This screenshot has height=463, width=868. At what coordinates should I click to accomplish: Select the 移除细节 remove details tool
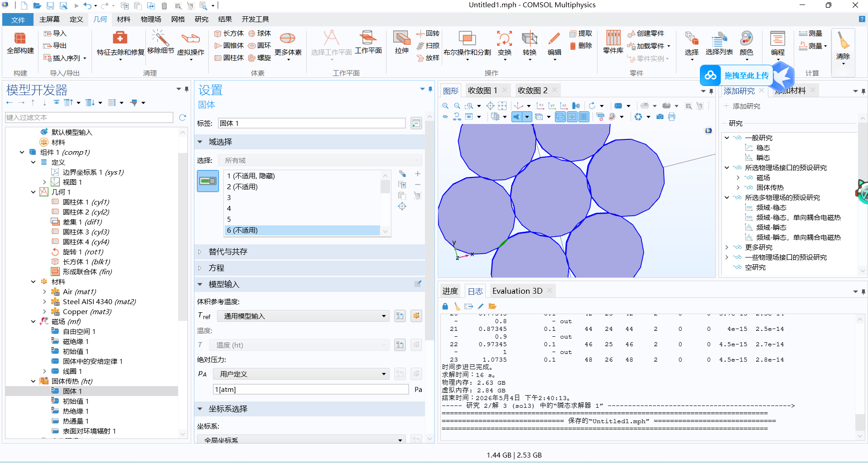point(160,43)
